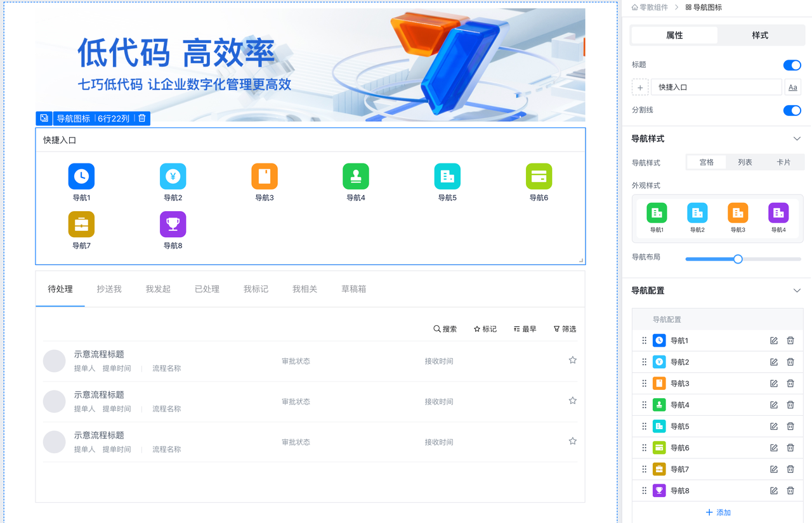812x523 pixels.
Task: Toggle the 标题 switch off
Action: tap(792, 65)
